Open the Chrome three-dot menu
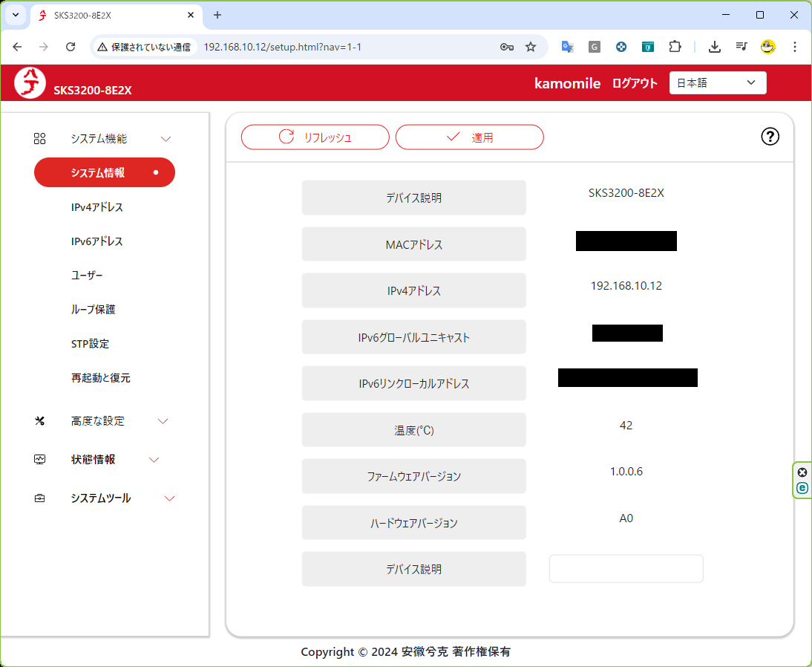Screen dimensions: 812x667 point(794,47)
